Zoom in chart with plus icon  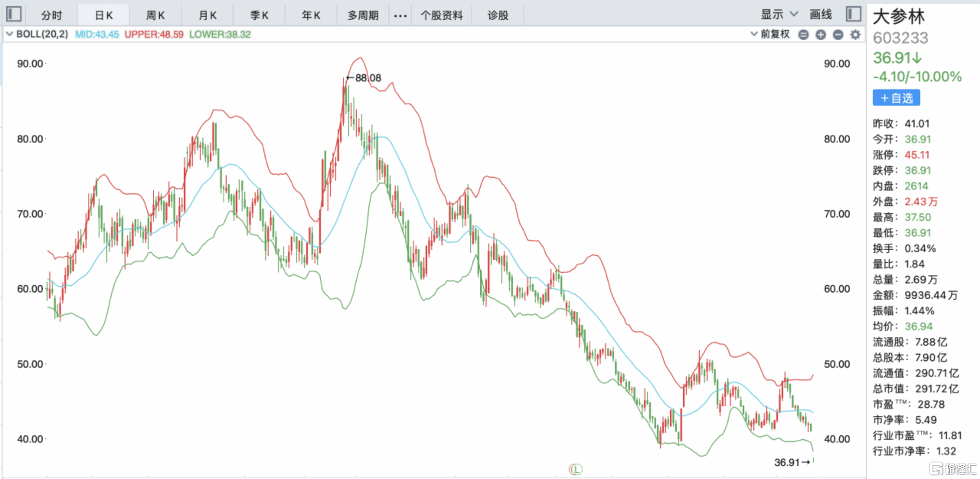coord(820,35)
